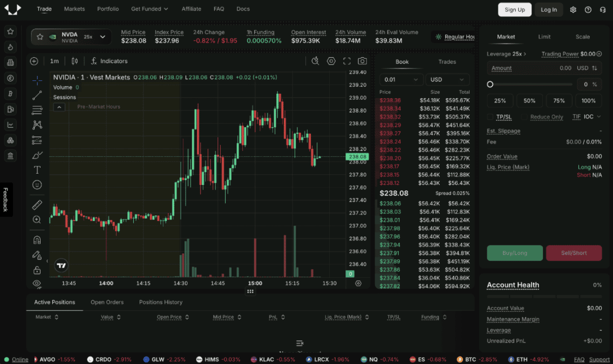
Task: Open the Open Orders tab
Action: 107,303
